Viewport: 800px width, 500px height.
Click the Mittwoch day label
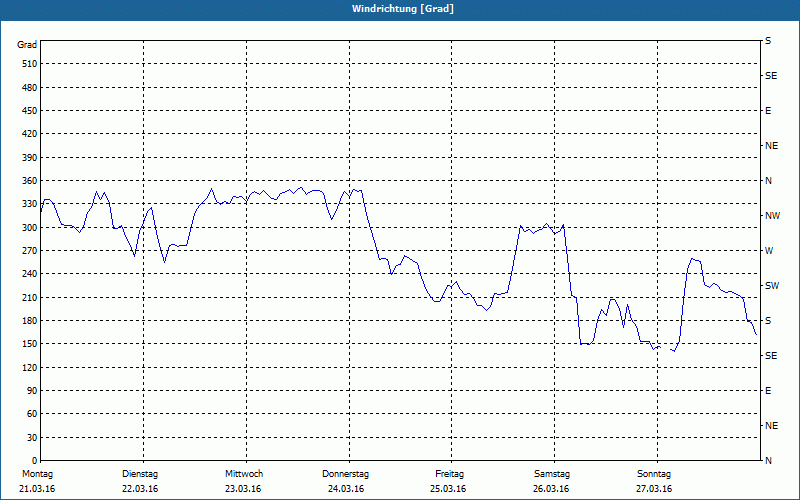pyautogui.click(x=244, y=474)
